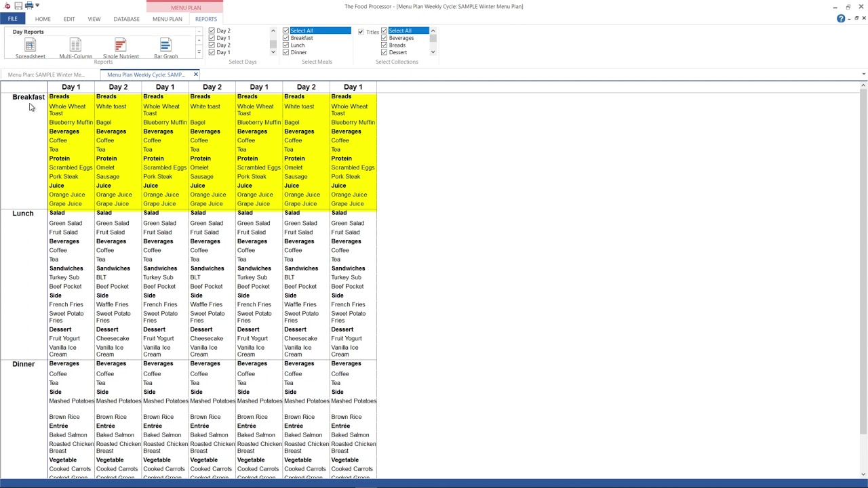
Task: Uncheck the Dessert collection checkbox
Action: 384,52
